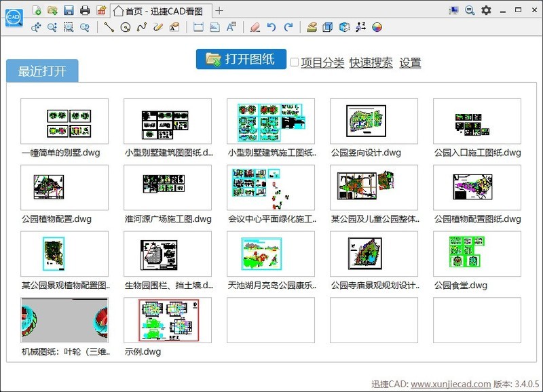543x392 pixels.
Task: Click the file name 示例.dwg
Action: click(x=143, y=352)
